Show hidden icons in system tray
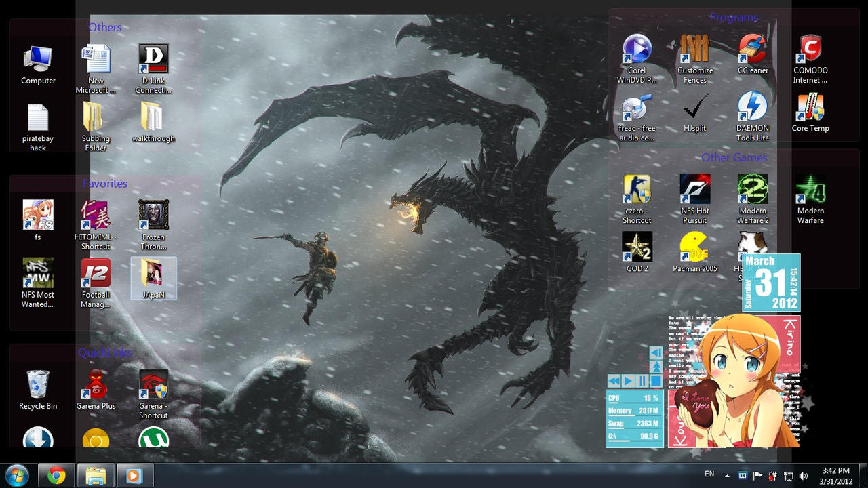868x488 pixels. [727, 476]
